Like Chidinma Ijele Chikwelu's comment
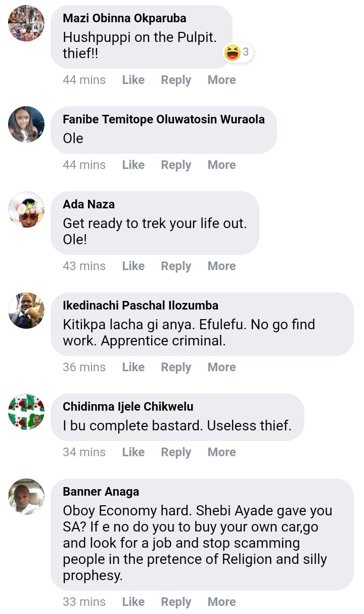The width and height of the screenshot is (364, 614). pos(133,452)
